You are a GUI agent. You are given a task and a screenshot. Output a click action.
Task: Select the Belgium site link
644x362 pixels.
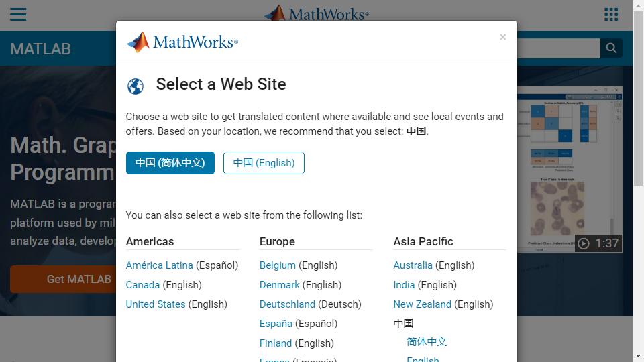(x=278, y=265)
